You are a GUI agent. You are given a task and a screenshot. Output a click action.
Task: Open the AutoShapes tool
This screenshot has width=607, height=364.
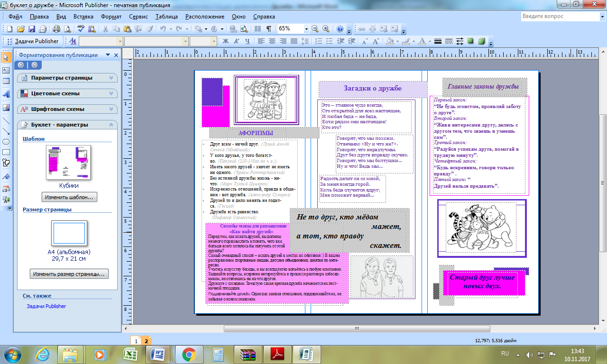6,163
